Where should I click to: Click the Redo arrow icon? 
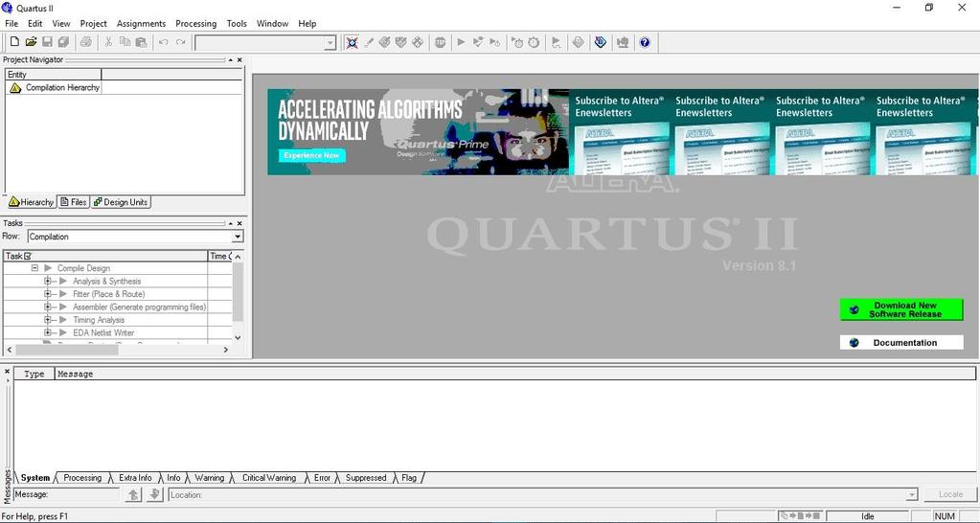pos(180,42)
